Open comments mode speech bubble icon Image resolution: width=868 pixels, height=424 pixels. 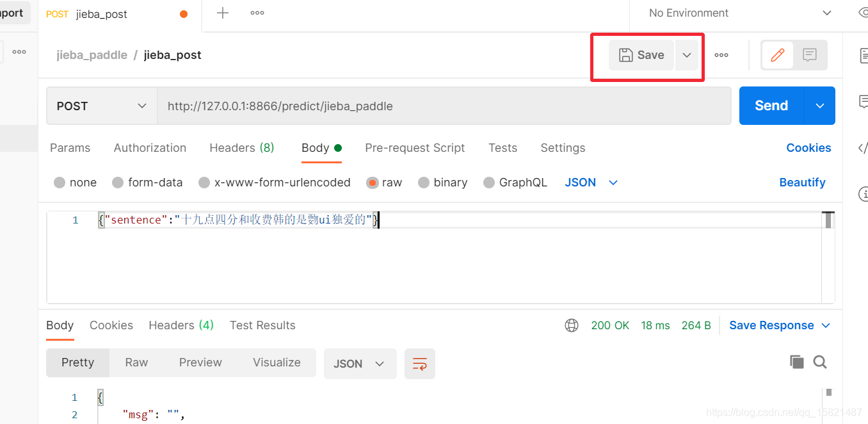click(810, 55)
